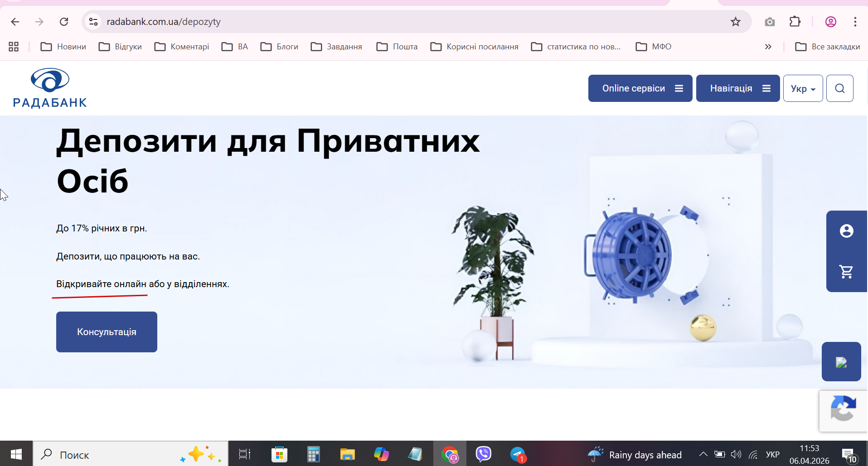Select the text Депозити, що працюють на вас.
This screenshot has height=466, width=868.
128,256
